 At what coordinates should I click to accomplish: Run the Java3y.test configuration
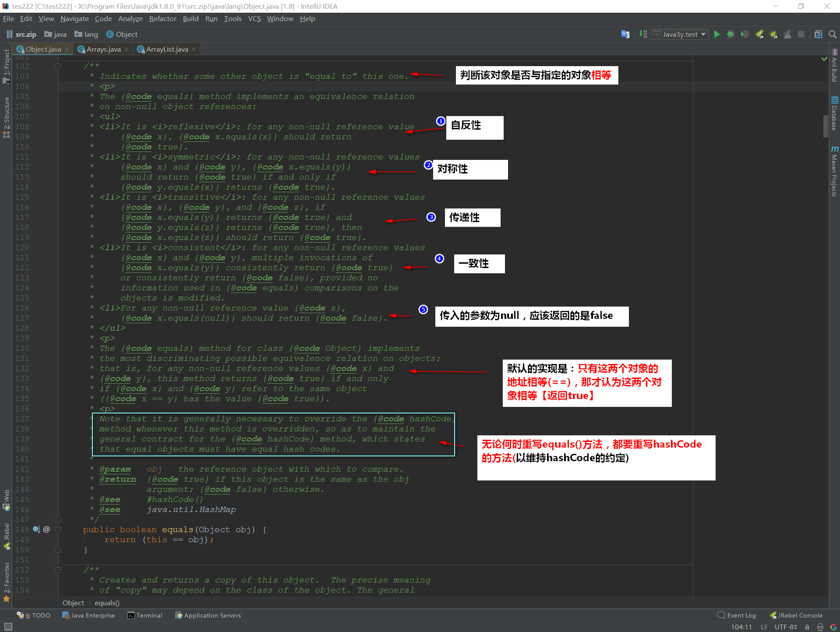[x=717, y=34]
